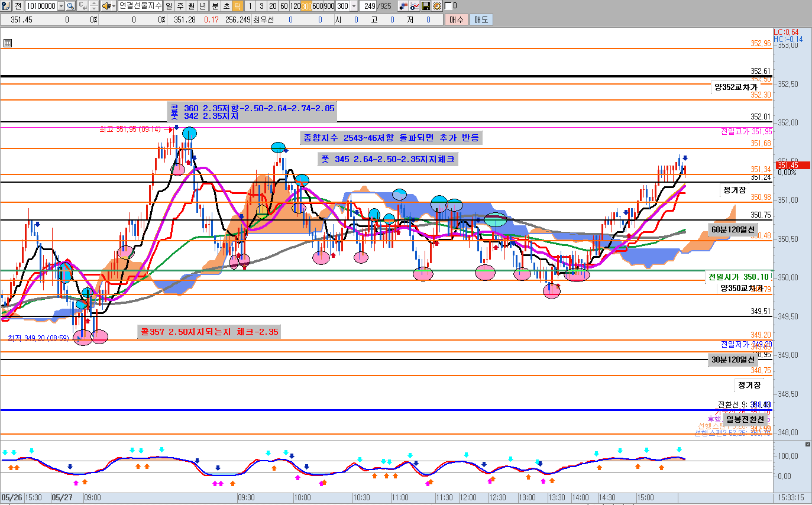Open the tick interval 300 dropdown
Image resolution: width=812 pixels, height=505 pixels.
(x=354, y=6)
